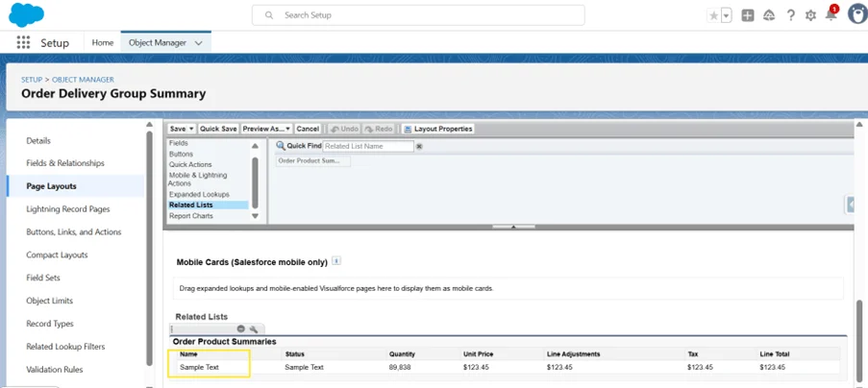Follow the SETUP breadcrumb link
Image resolution: width=868 pixels, height=388 pixels.
click(32, 80)
